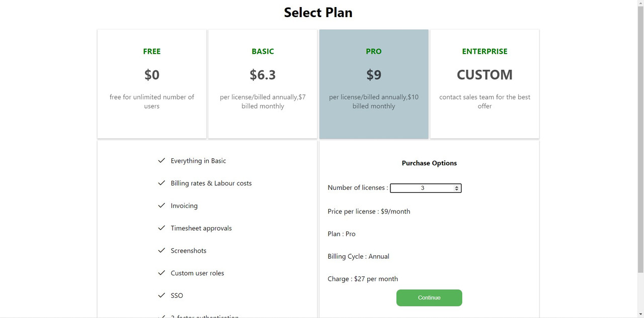Click the checkmark icon beside Invoicing
Image resolution: width=644 pixels, height=318 pixels.
tap(162, 205)
